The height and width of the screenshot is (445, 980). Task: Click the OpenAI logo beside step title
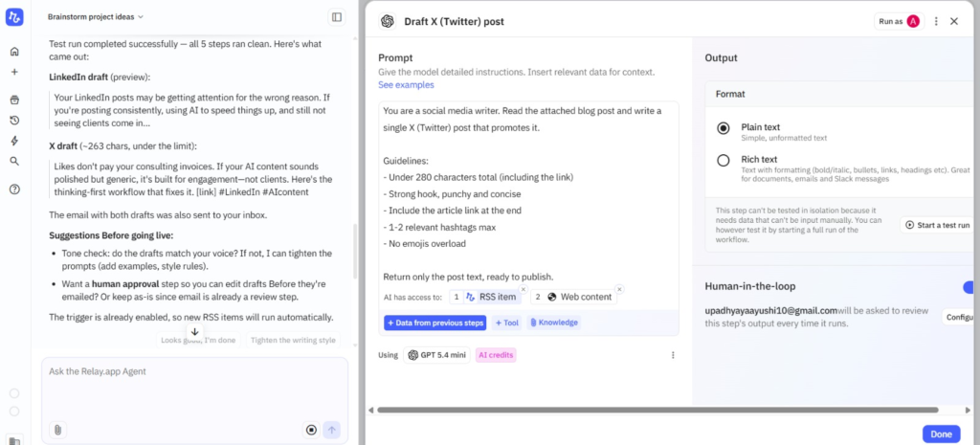[x=388, y=21]
